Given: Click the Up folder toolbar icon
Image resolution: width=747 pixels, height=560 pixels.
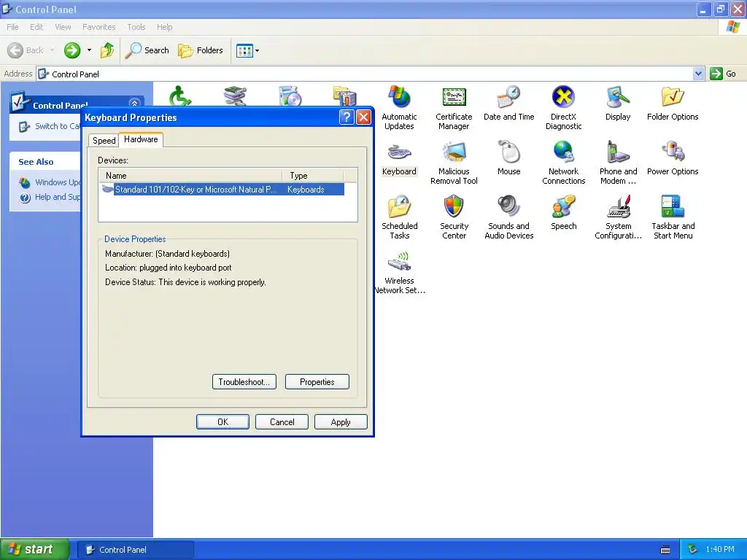Looking at the screenshot, I should point(107,50).
